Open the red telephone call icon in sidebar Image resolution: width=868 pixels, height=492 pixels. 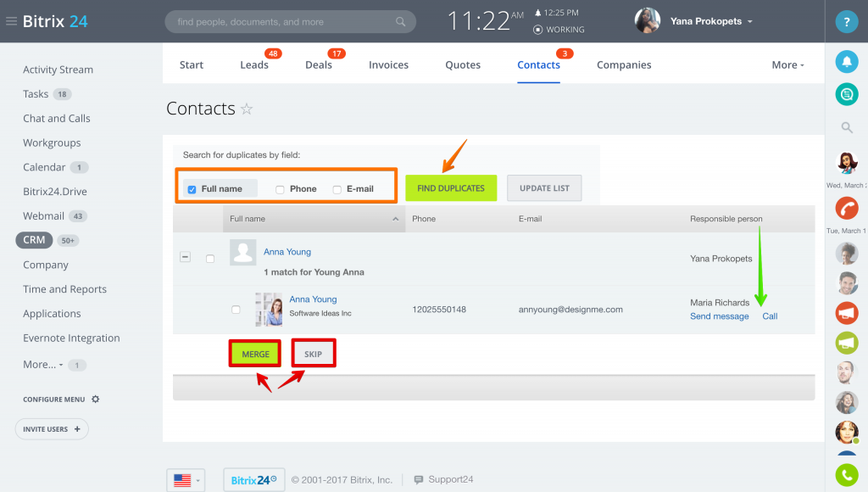[847, 209]
